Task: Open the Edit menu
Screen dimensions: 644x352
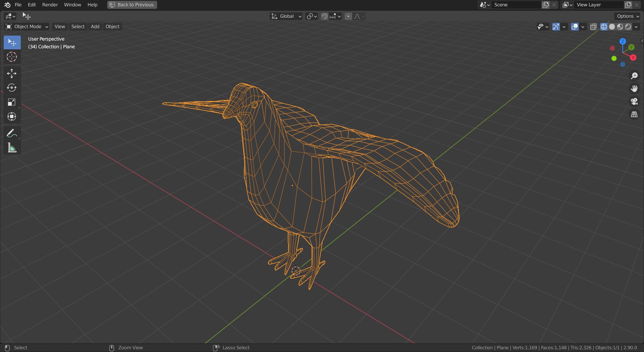Action: point(32,5)
